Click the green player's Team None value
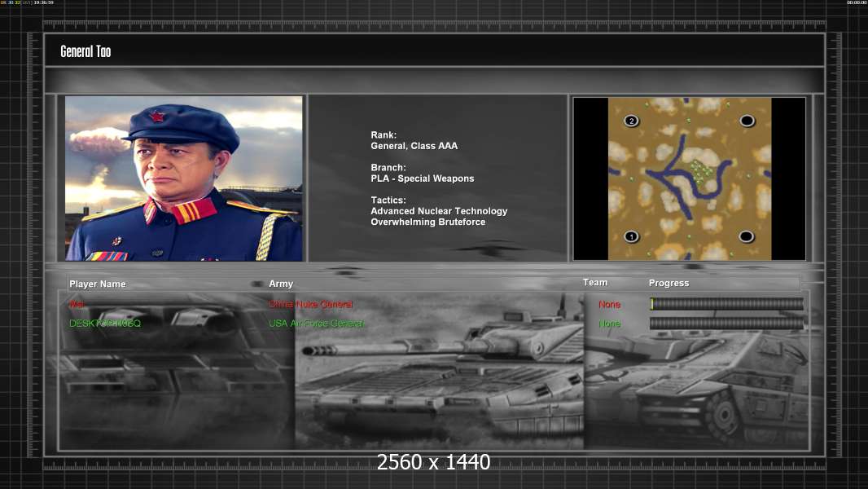Screen dimensions: 868x489 [x=609, y=324]
